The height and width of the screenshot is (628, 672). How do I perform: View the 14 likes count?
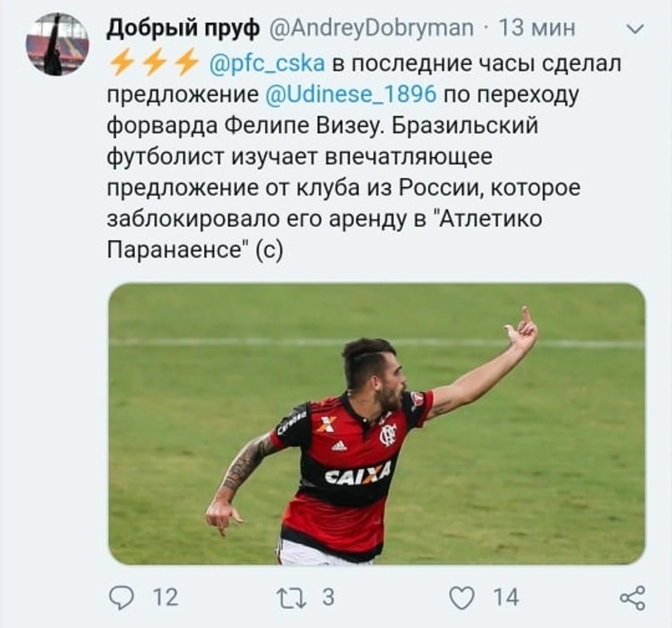[506, 598]
